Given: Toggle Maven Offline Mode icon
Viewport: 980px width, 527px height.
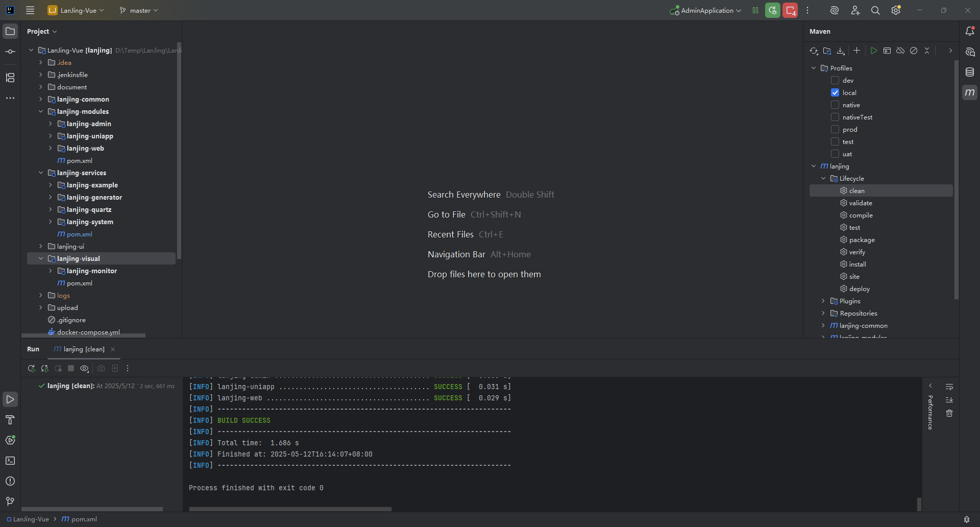Looking at the screenshot, I should tap(900, 51).
